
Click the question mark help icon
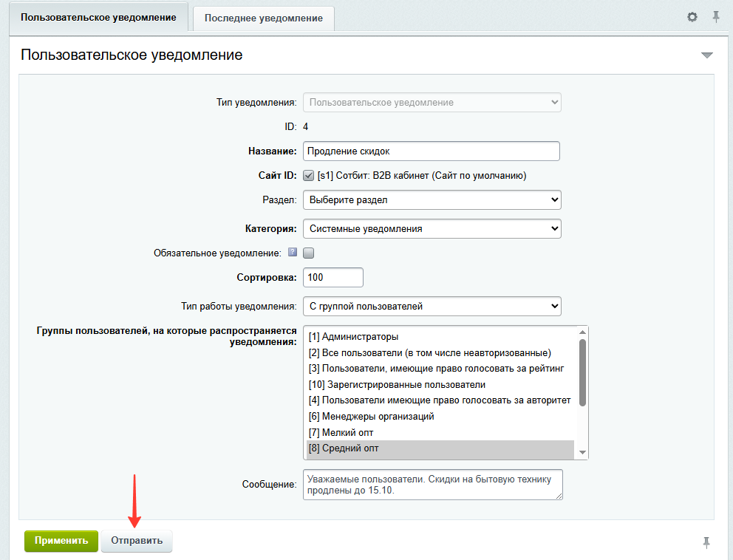pyautogui.click(x=293, y=252)
